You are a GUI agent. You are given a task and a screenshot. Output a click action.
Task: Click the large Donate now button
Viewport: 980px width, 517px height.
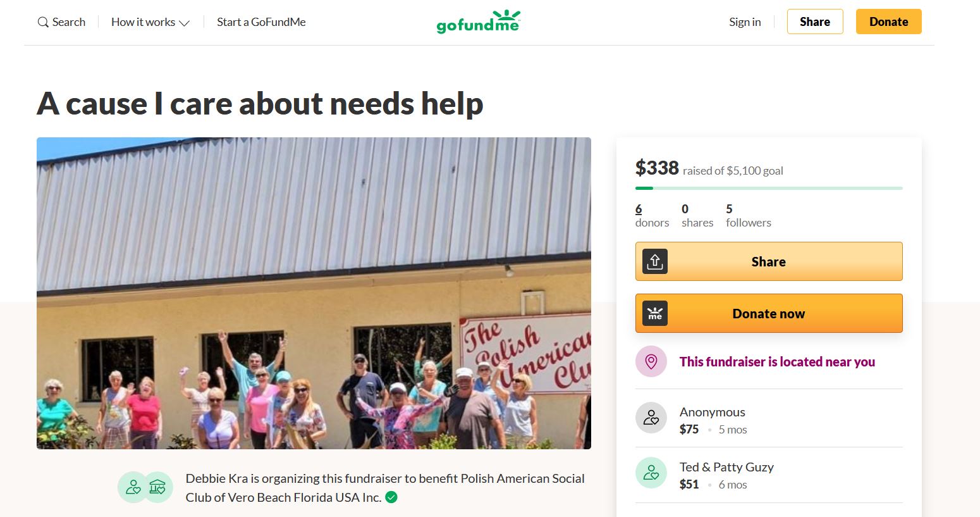click(769, 313)
